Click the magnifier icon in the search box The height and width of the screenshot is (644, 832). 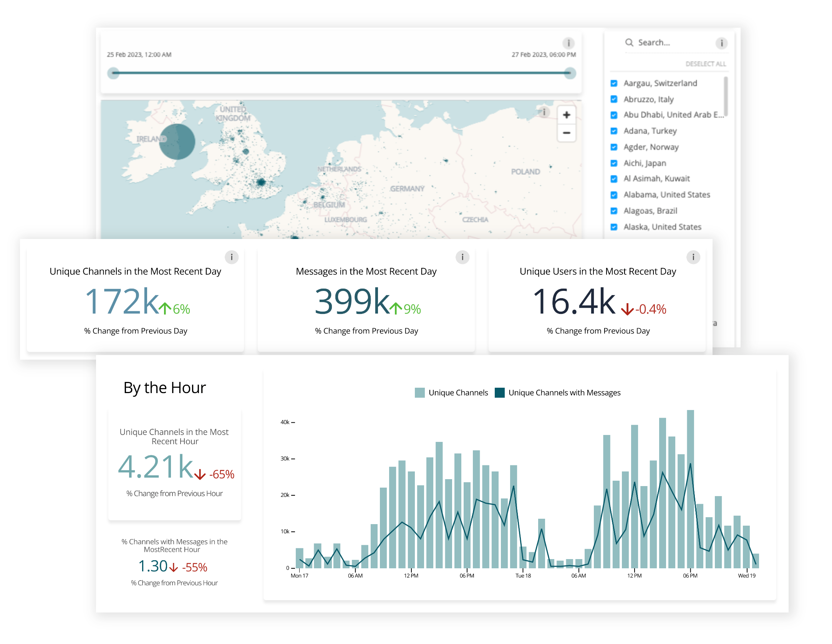coord(629,43)
